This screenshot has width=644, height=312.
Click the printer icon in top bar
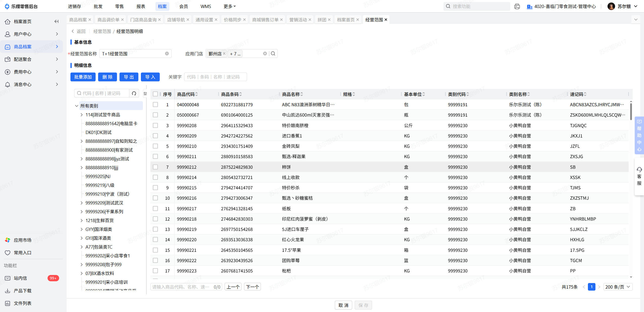pos(517,7)
